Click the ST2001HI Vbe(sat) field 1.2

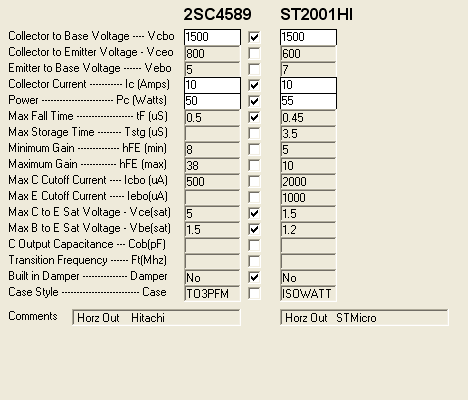click(x=308, y=229)
